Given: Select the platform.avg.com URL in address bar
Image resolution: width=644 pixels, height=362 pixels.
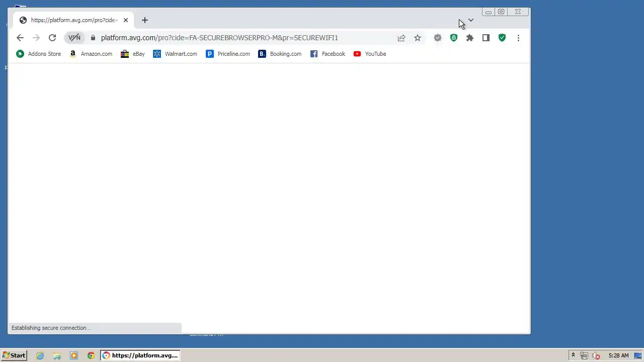Looking at the screenshot, I should (x=219, y=38).
